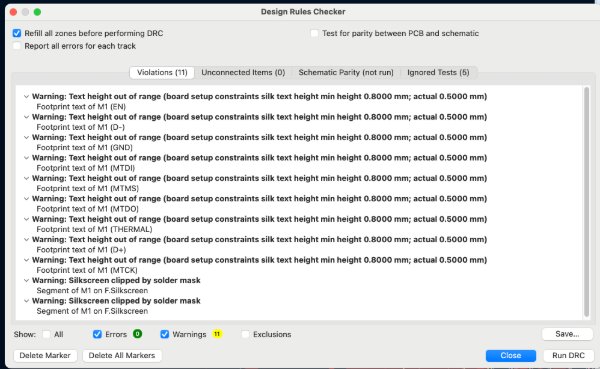
Task: Enable the Exclusions filter checkbox
Action: tap(245, 334)
